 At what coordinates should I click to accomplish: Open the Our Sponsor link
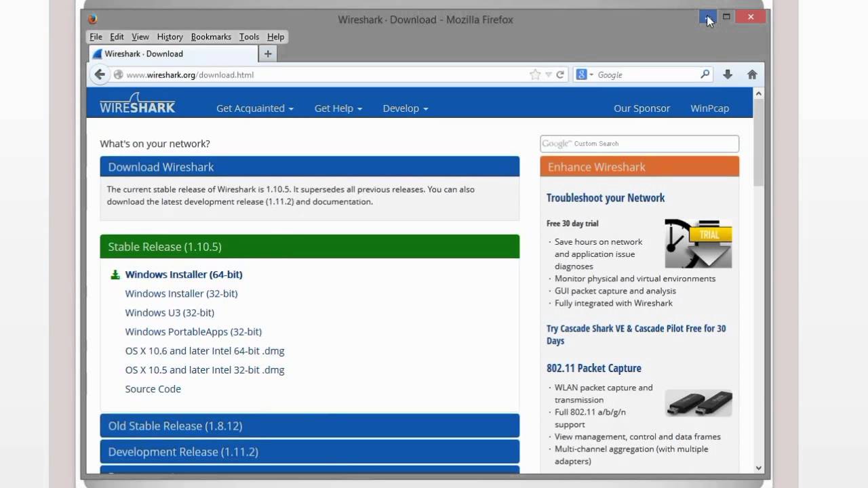pos(642,108)
